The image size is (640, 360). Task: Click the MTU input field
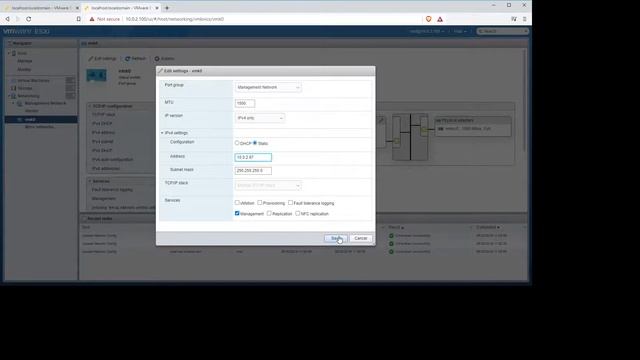coord(245,103)
